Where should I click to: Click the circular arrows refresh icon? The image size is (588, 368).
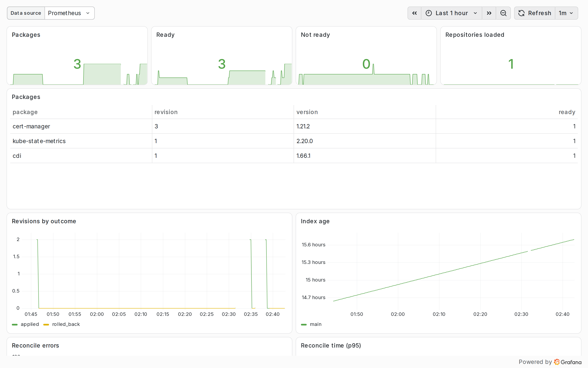coord(521,13)
